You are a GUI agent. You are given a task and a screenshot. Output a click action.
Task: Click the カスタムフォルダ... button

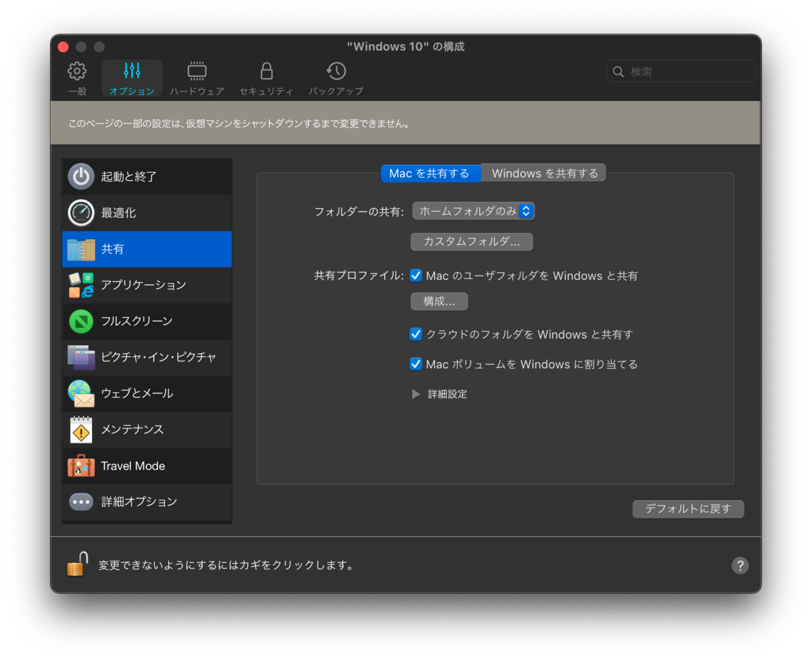[x=471, y=242]
